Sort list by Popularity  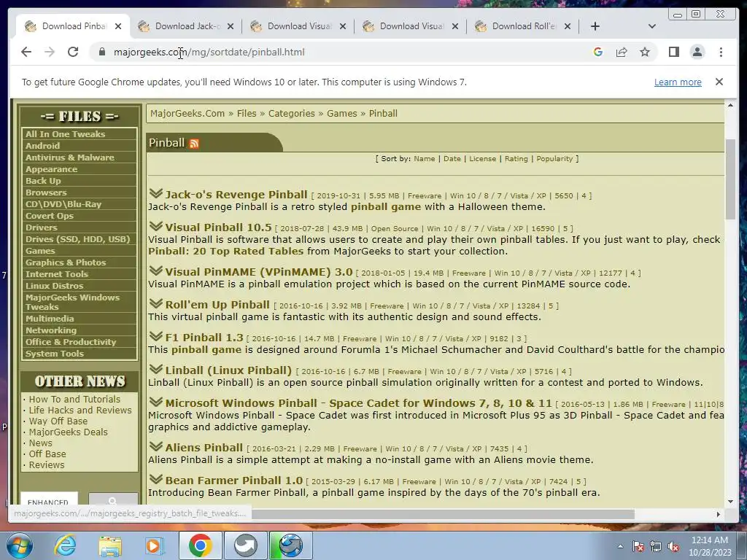tap(554, 158)
